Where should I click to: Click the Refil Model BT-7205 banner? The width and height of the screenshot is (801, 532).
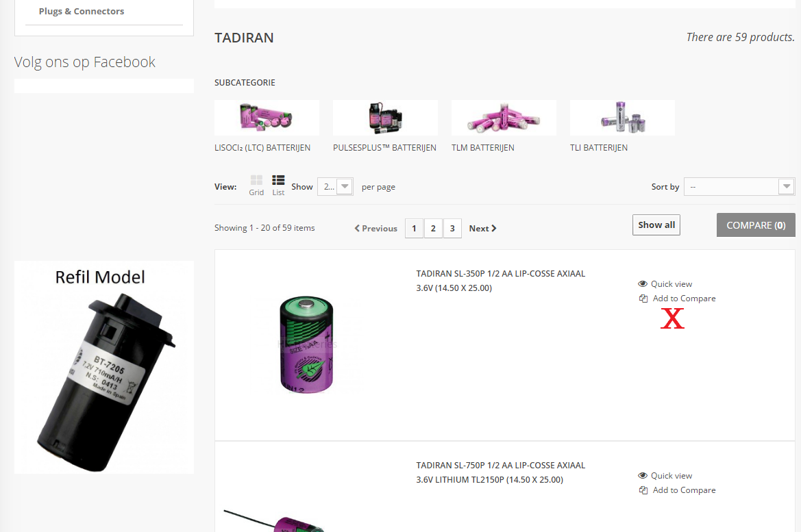[x=104, y=367]
